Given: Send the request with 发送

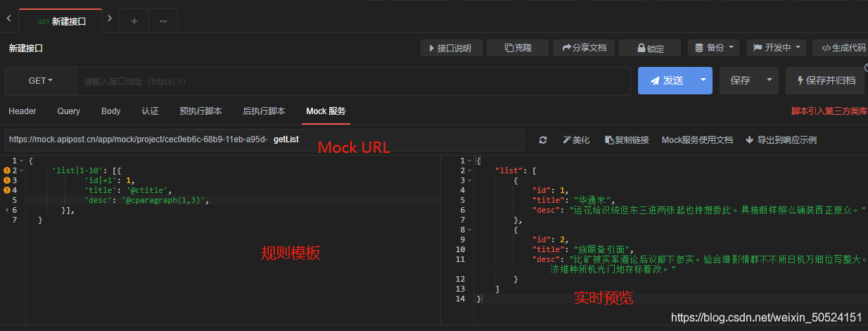Looking at the screenshot, I should (666, 80).
